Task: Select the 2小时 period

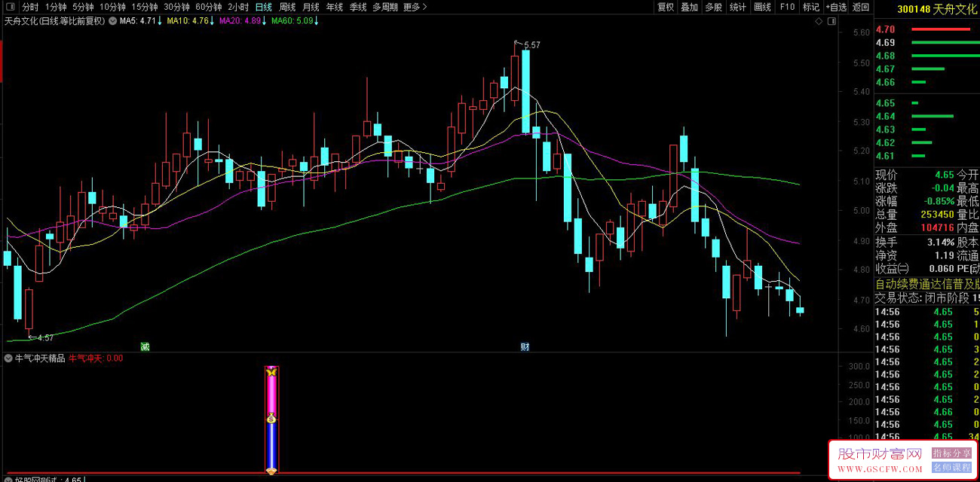Action: 238,7
